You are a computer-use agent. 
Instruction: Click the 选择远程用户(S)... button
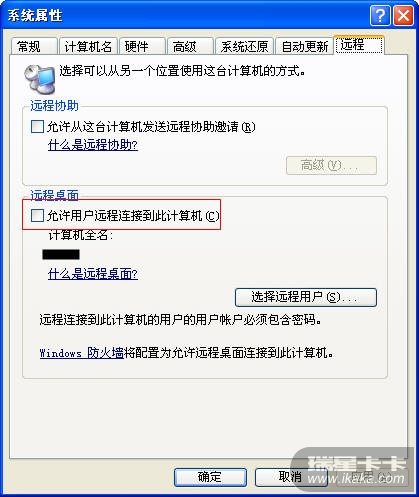pyautogui.click(x=306, y=297)
